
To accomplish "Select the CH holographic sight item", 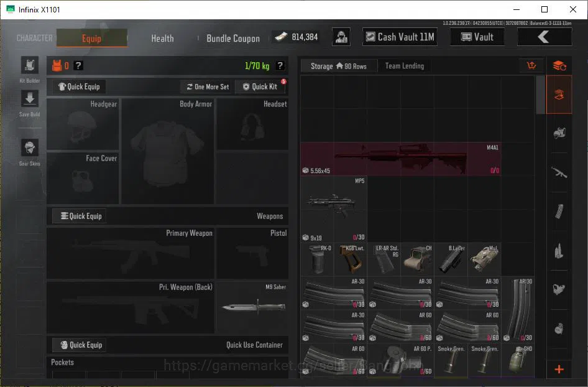I will pos(417,259).
